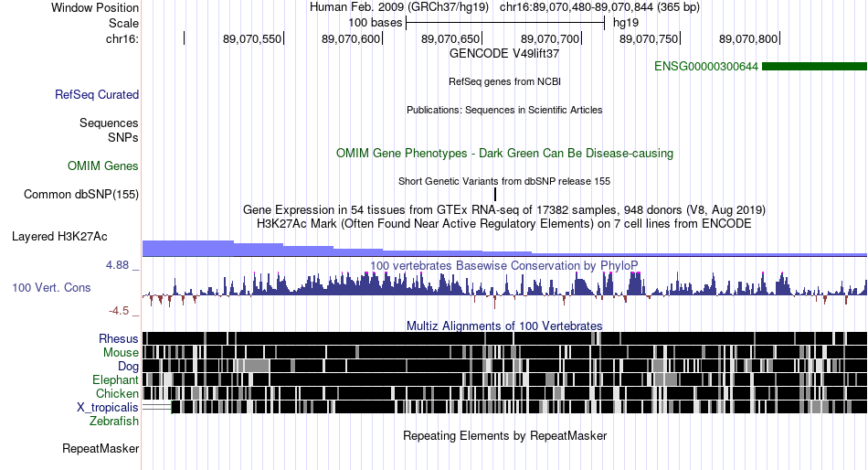
Task: Click the 89,070,800 ruler position
Action: click(748, 38)
